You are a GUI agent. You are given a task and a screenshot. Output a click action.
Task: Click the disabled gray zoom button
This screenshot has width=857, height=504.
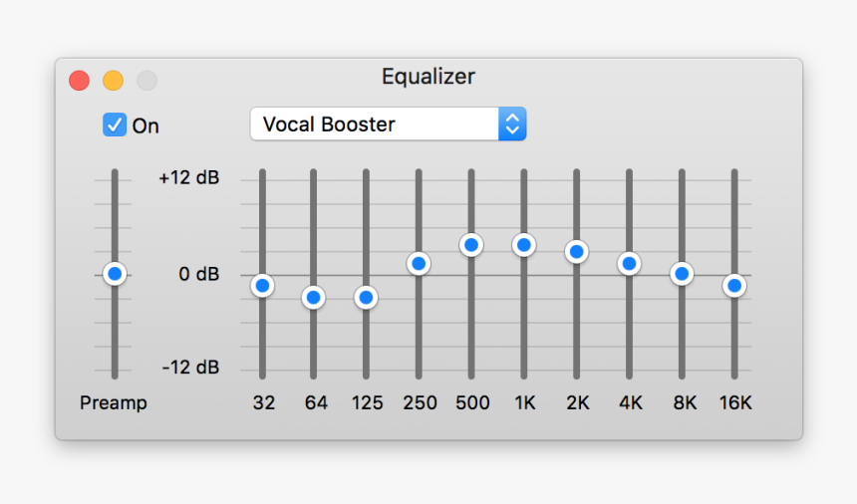click(x=147, y=81)
